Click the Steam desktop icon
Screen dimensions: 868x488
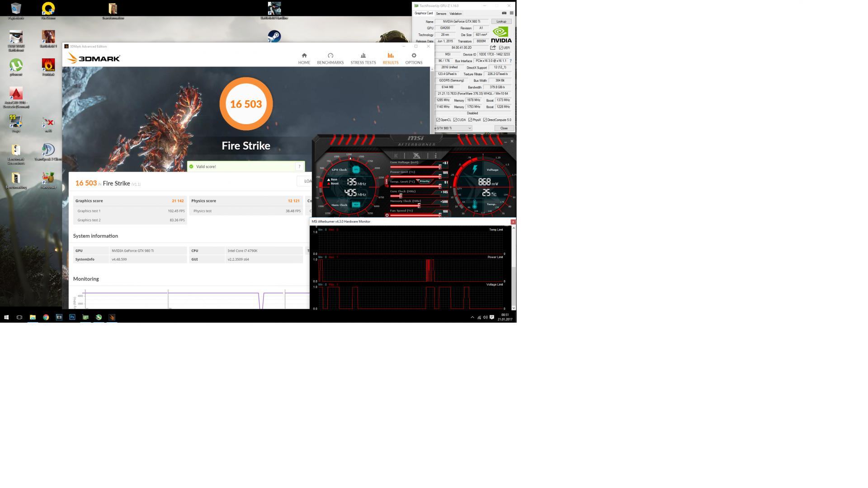click(274, 36)
